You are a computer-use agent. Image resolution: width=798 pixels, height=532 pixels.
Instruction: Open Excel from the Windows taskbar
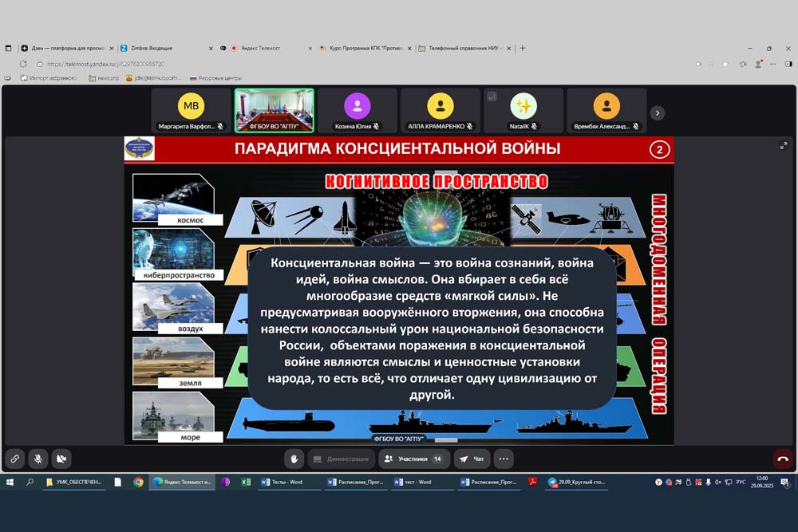pos(247,482)
